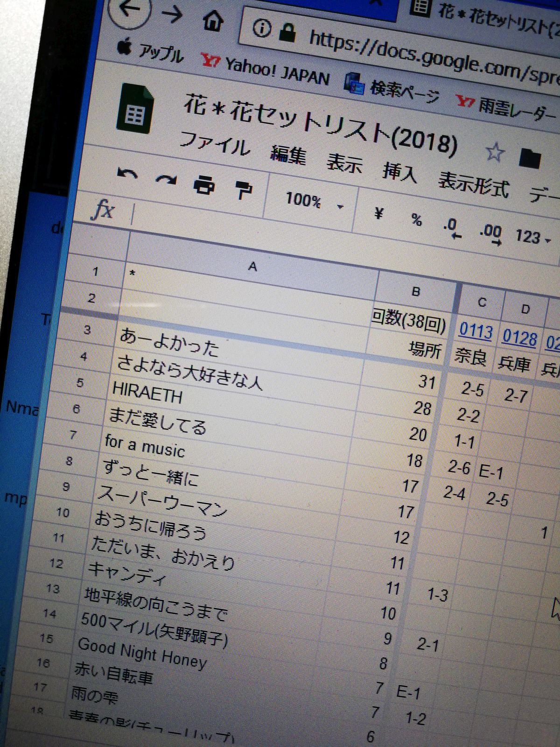The image size is (560, 747).
Task: Apply yen currency format
Action: (x=379, y=213)
